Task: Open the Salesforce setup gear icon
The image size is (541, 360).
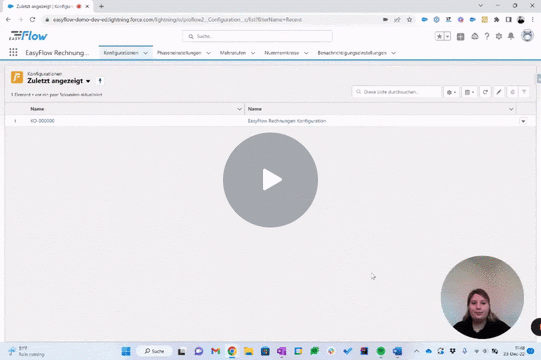Action: pos(499,36)
